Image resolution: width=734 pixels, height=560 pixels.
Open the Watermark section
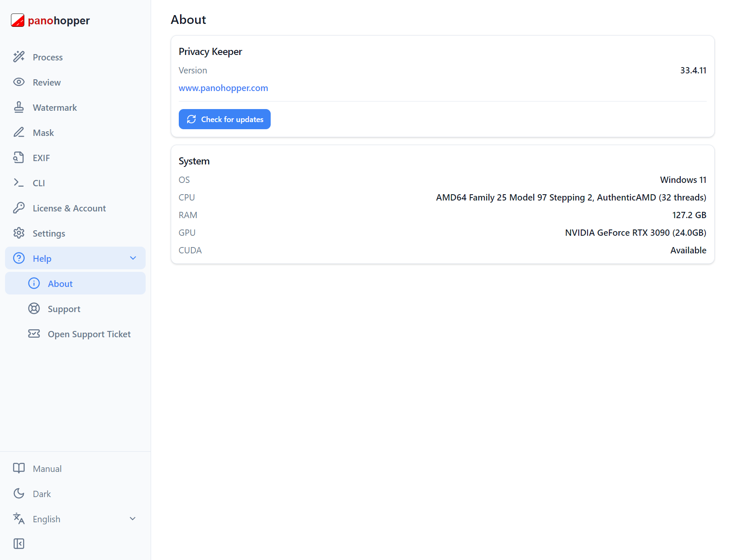(75, 107)
